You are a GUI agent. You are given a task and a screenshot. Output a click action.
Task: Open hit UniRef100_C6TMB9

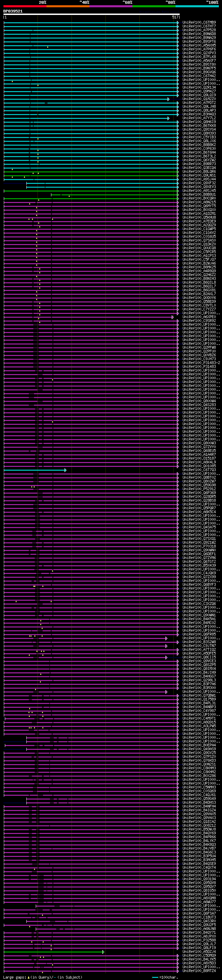(x=199, y=23)
